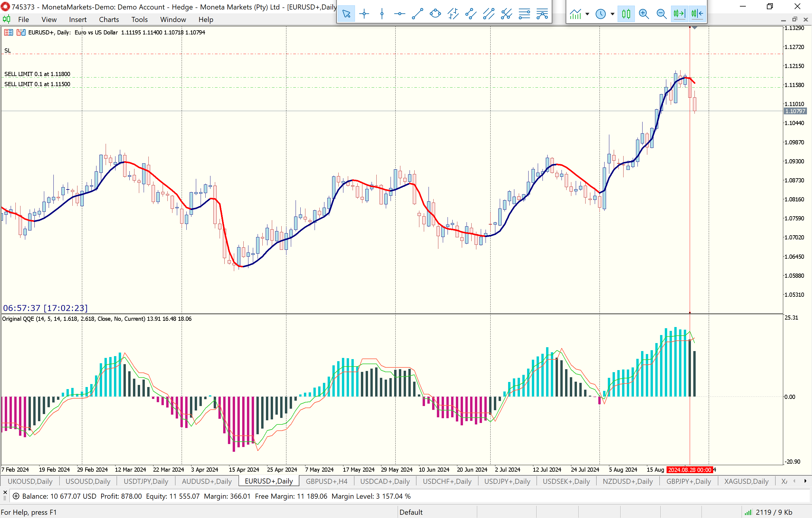
Task: Select the Fibonacci retracement tool
Action: [x=524, y=14]
